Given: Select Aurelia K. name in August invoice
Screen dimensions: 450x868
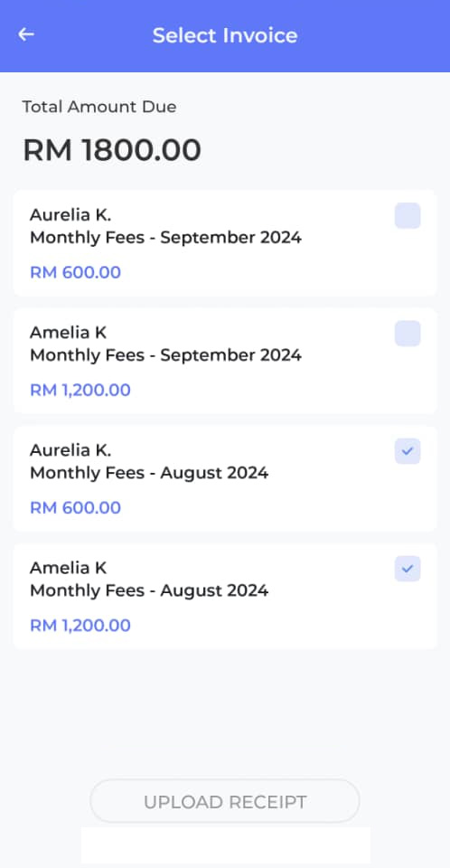Looking at the screenshot, I should (70, 450).
